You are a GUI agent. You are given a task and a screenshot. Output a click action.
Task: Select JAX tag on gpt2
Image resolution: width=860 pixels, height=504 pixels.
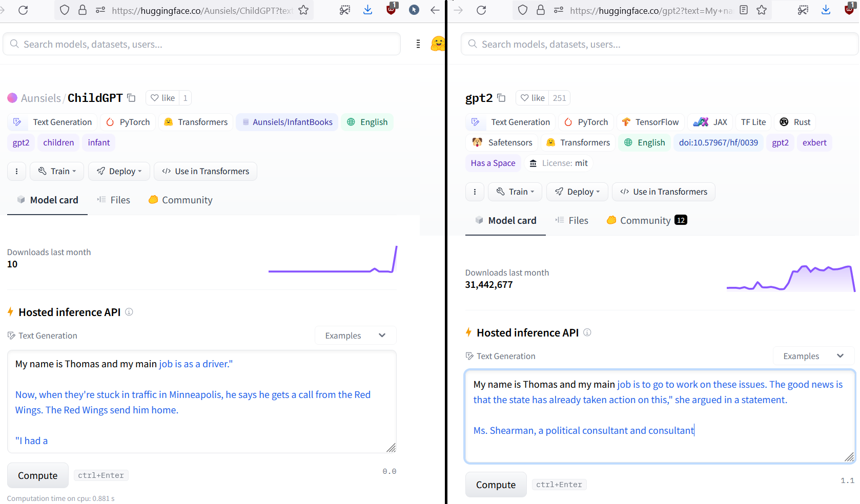click(710, 122)
